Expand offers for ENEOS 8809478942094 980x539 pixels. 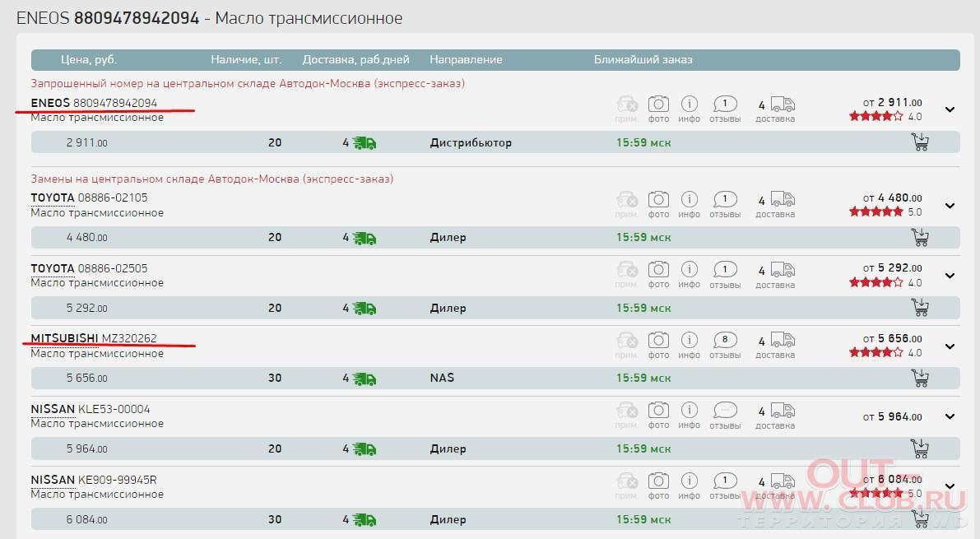point(950,109)
